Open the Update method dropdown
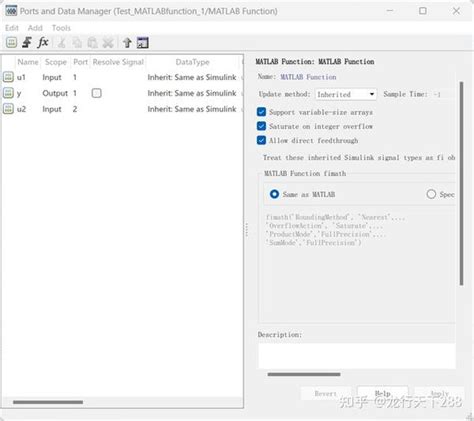This screenshot has height=421, width=474. [346, 94]
